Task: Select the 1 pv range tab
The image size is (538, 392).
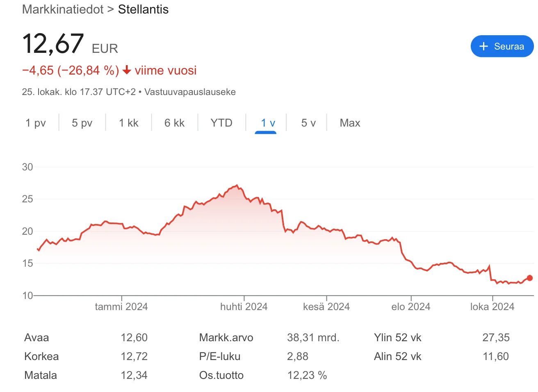Action: (36, 123)
